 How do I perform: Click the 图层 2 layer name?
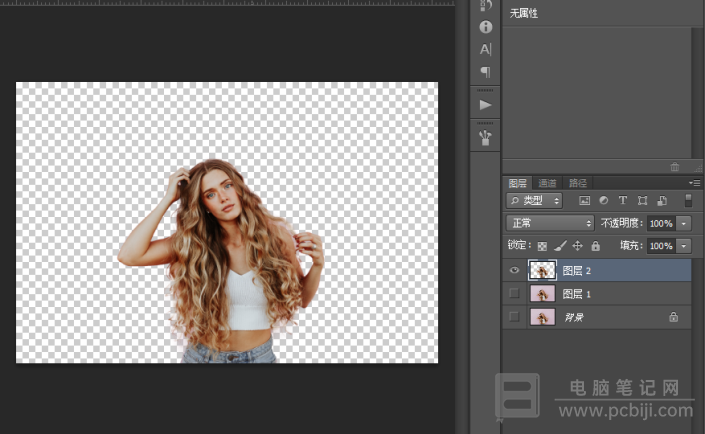[576, 271]
